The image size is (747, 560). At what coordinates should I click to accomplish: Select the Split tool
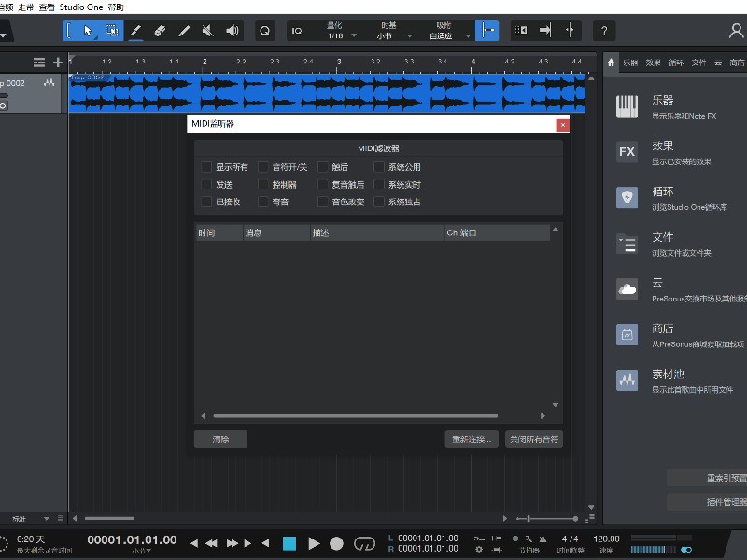[x=183, y=30]
